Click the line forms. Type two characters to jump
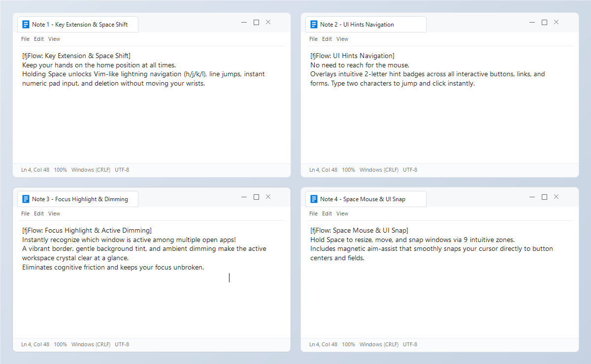 click(x=392, y=84)
